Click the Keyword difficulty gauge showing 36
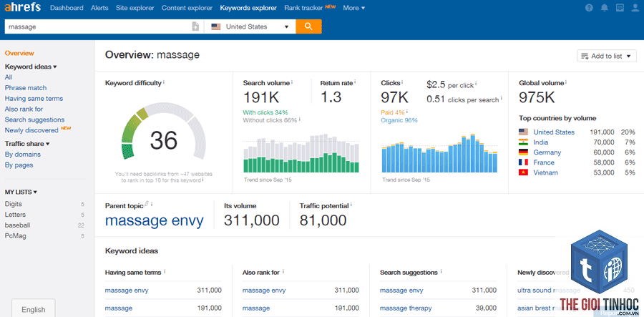The image size is (644, 317). [x=163, y=132]
